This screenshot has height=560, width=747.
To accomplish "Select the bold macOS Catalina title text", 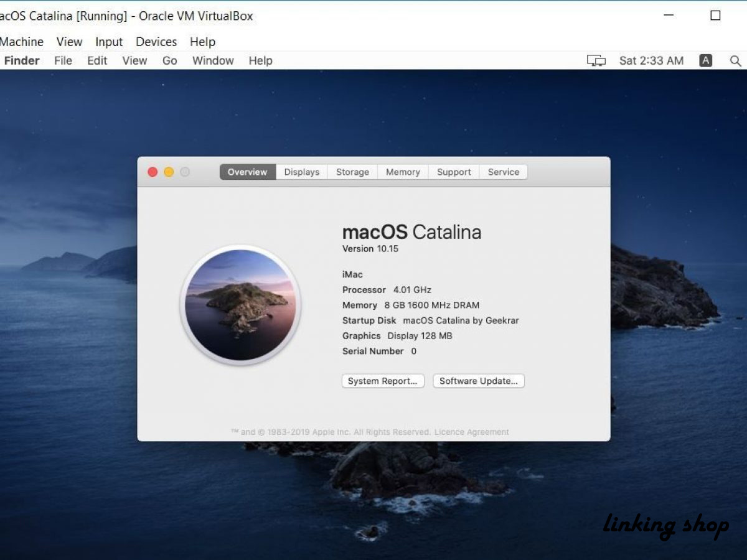I will (411, 231).
